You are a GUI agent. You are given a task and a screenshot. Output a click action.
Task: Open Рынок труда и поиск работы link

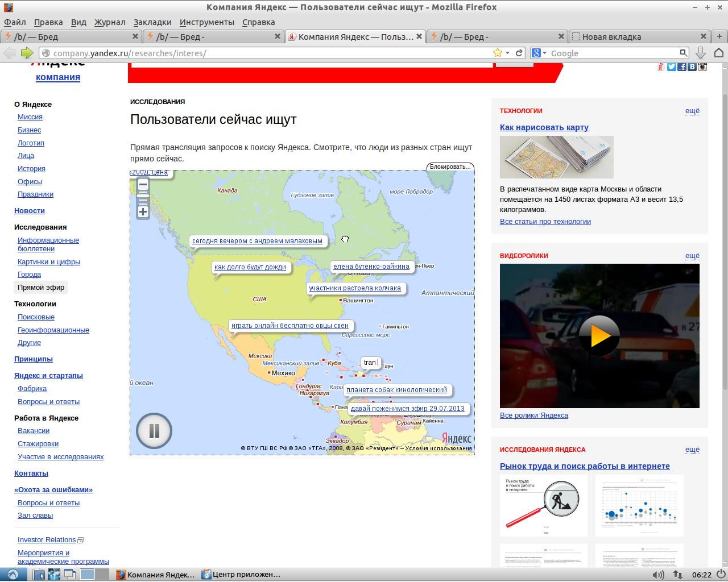585,466
